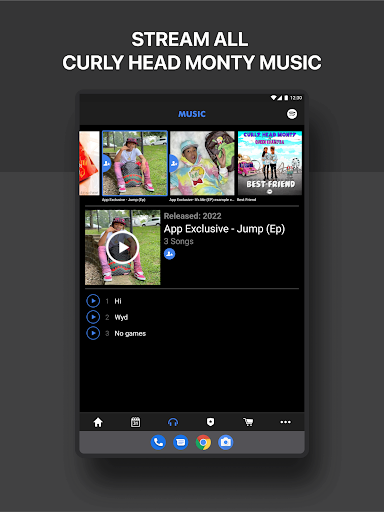Launch the Messages app from the dock

(x=181, y=442)
